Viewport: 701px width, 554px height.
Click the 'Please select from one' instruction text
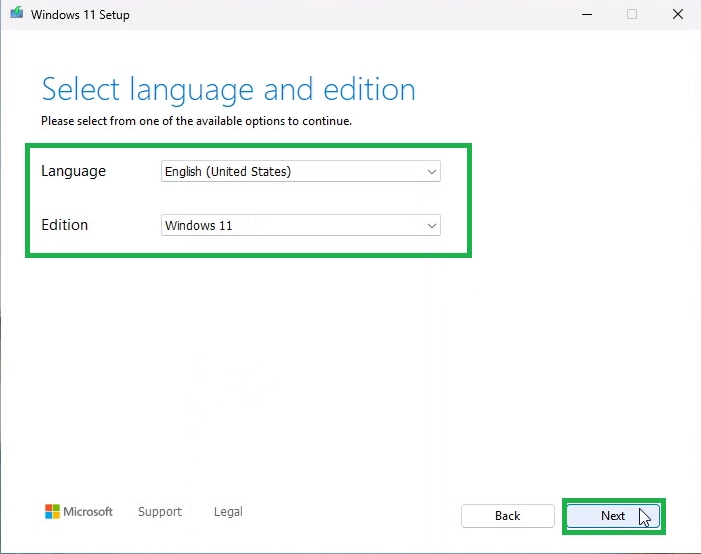(x=196, y=121)
